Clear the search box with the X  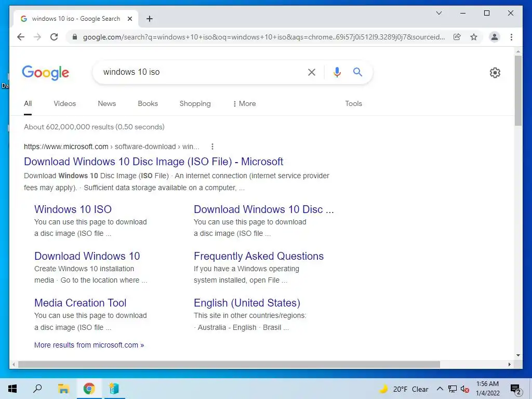pyautogui.click(x=312, y=72)
